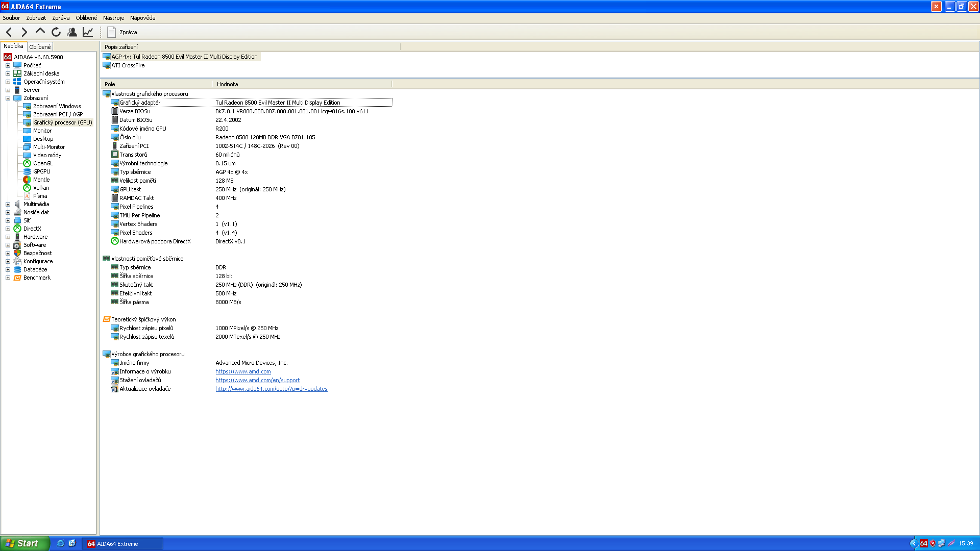The width and height of the screenshot is (980, 551).
Task: Click the Hodnota column header
Action: point(227,84)
